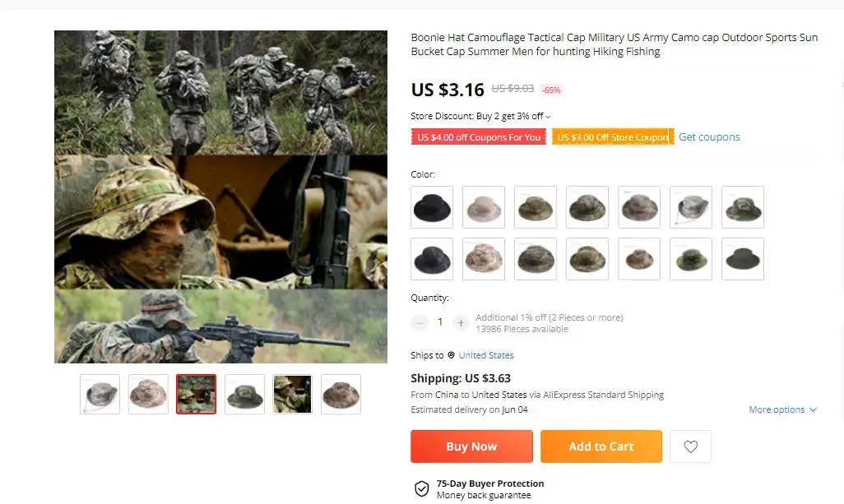View the last brown camo hat thumbnail
Image resolution: width=844 pixels, height=504 pixels.
coord(341,395)
